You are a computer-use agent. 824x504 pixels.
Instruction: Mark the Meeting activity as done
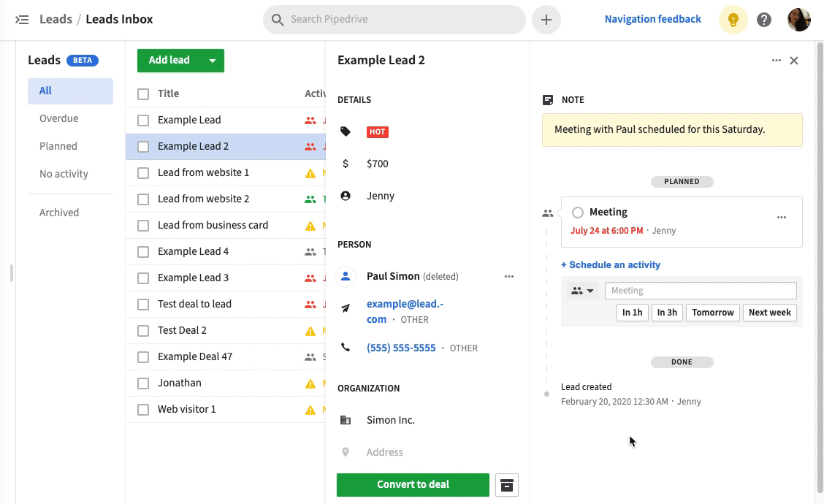(578, 213)
